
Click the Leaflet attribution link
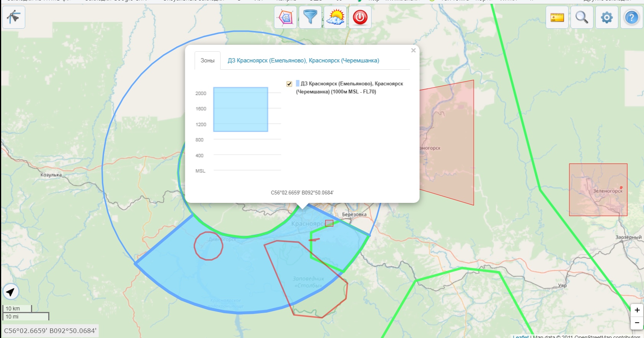click(x=520, y=336)
